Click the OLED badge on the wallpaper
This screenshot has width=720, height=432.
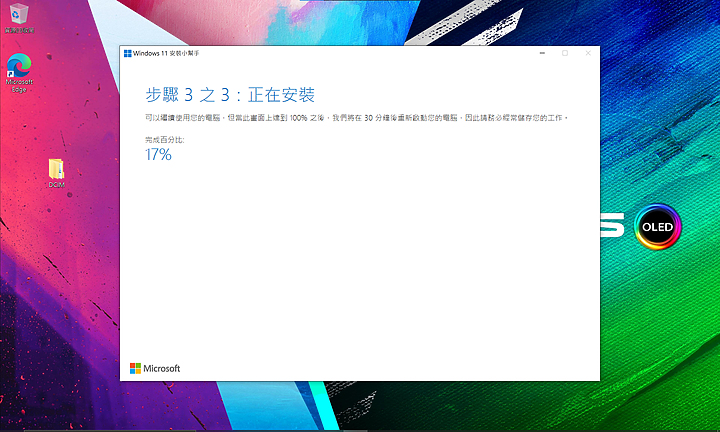coord(658,227)
